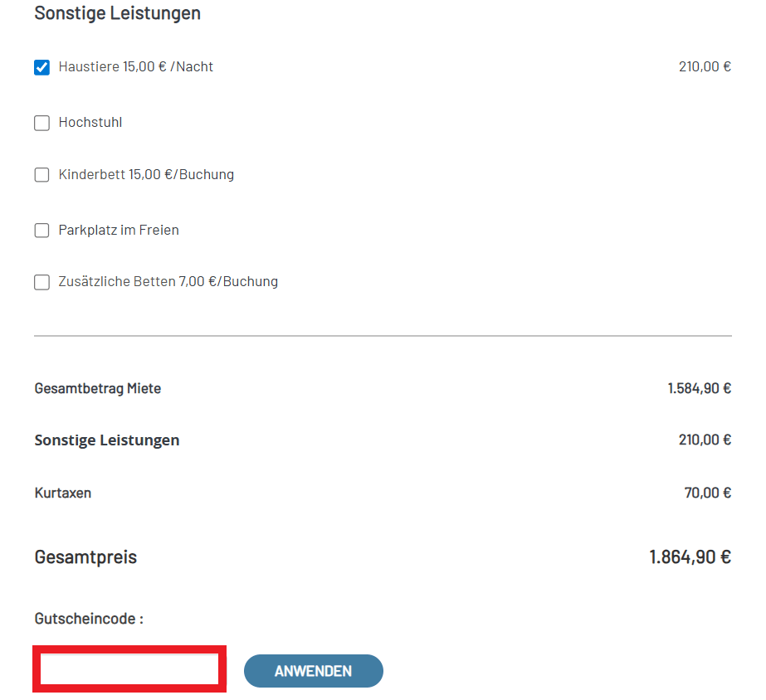Click the Sonstige Leistungen section heading
The height and width of the screenshot is (700, 766).
point(116,13)
